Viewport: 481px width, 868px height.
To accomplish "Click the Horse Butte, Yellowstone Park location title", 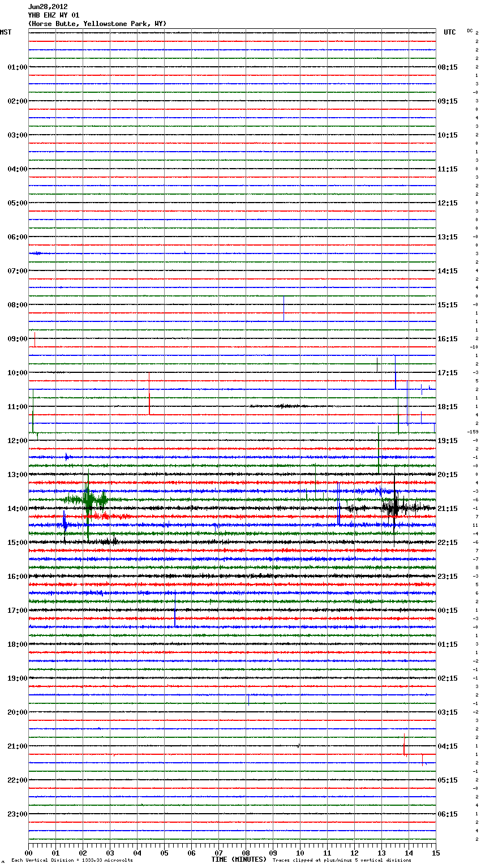I will click(97, 24).
